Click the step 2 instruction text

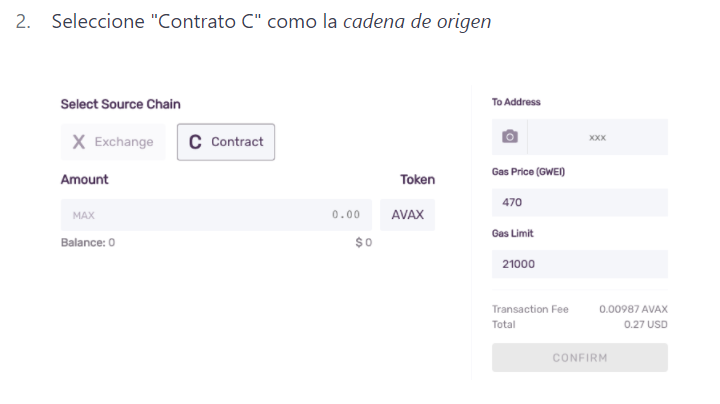pos(271,22)
